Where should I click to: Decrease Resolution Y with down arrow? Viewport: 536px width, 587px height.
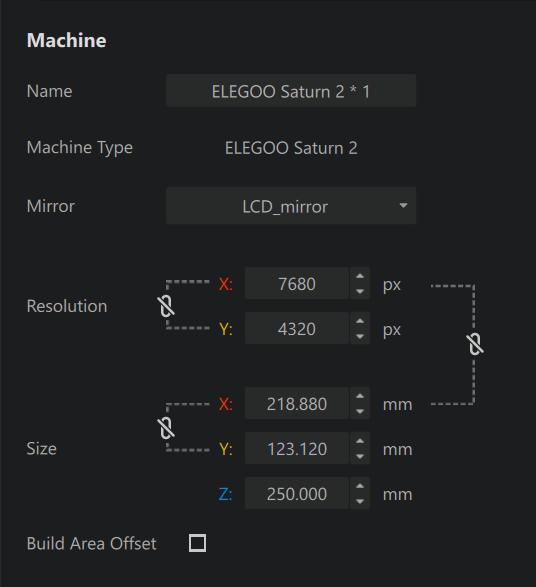coord(360,336)
